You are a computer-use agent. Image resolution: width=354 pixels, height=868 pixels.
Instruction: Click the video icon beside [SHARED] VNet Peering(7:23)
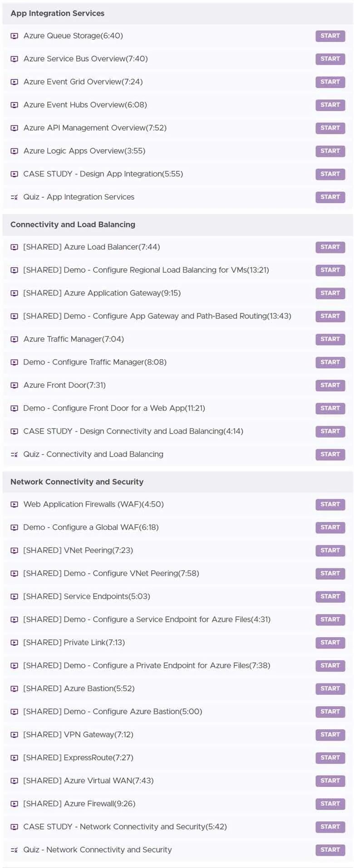[15, 551]
